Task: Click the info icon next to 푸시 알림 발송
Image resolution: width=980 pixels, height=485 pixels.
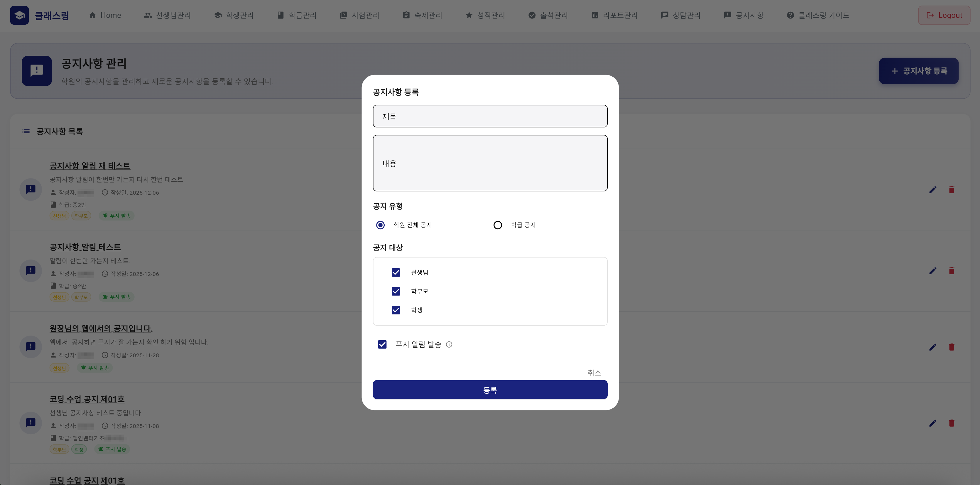Action: [449, 345]
